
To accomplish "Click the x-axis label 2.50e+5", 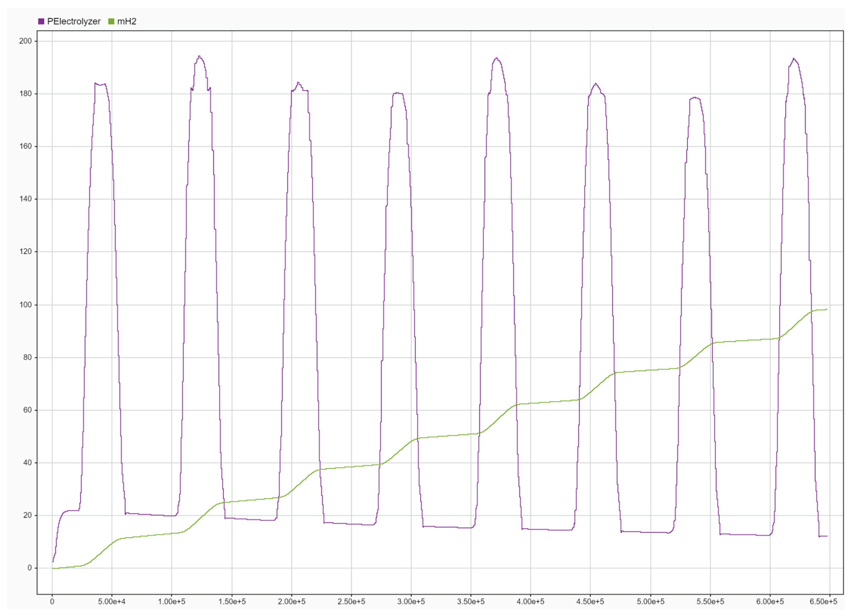I will (351, 602).
